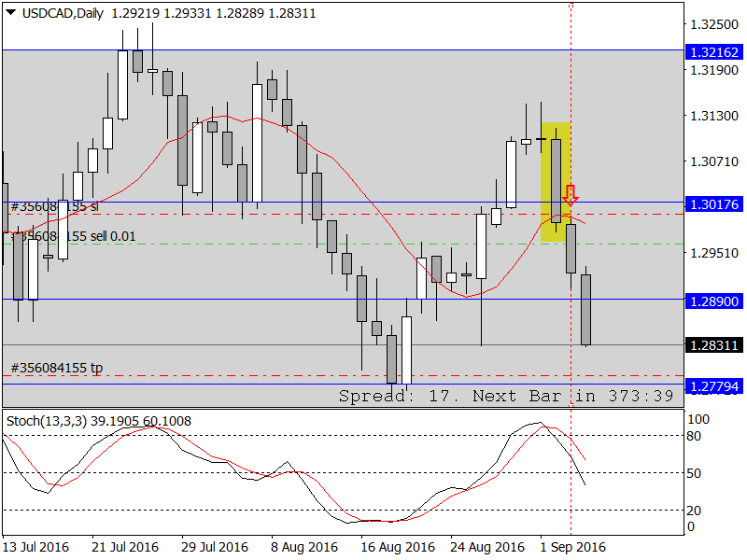The image size is (747, 560).
Task: Click the 1.31300 price scale value
Action: pyautogui.click(x=714, y=116)
